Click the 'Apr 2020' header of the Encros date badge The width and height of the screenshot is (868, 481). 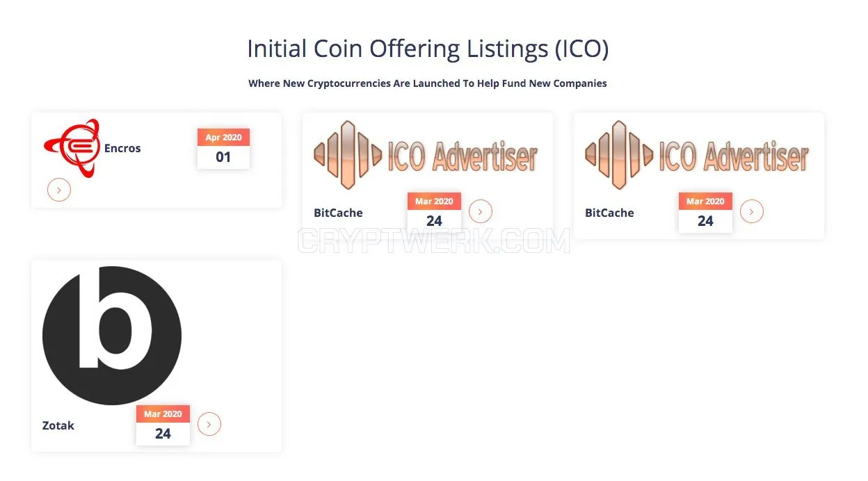223,138
